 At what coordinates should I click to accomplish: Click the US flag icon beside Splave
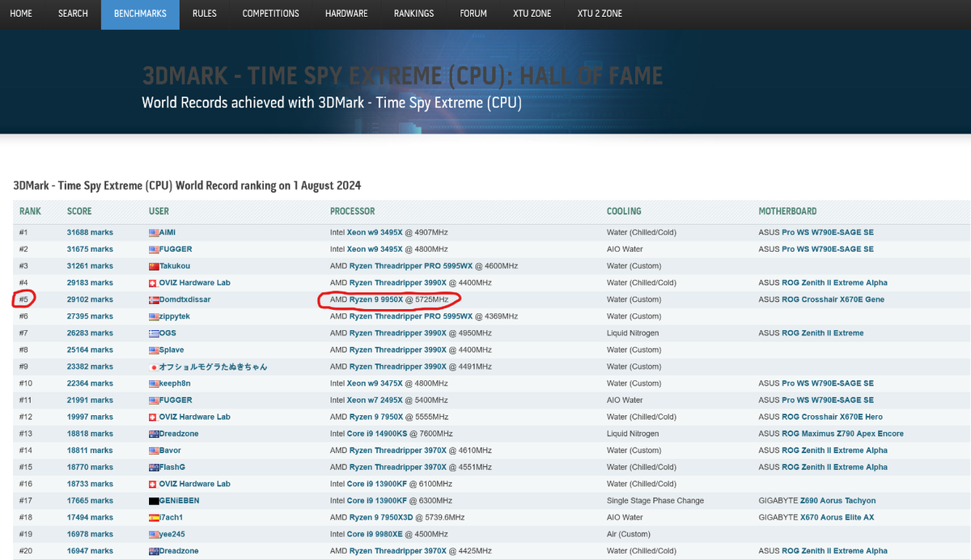[154, 350]
